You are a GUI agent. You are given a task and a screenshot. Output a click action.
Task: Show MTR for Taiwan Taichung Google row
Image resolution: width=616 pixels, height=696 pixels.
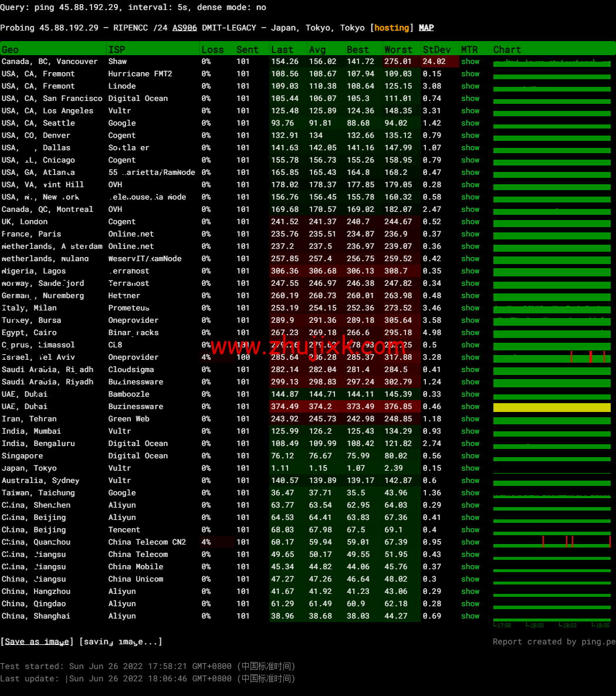click(x=470, y=493)
